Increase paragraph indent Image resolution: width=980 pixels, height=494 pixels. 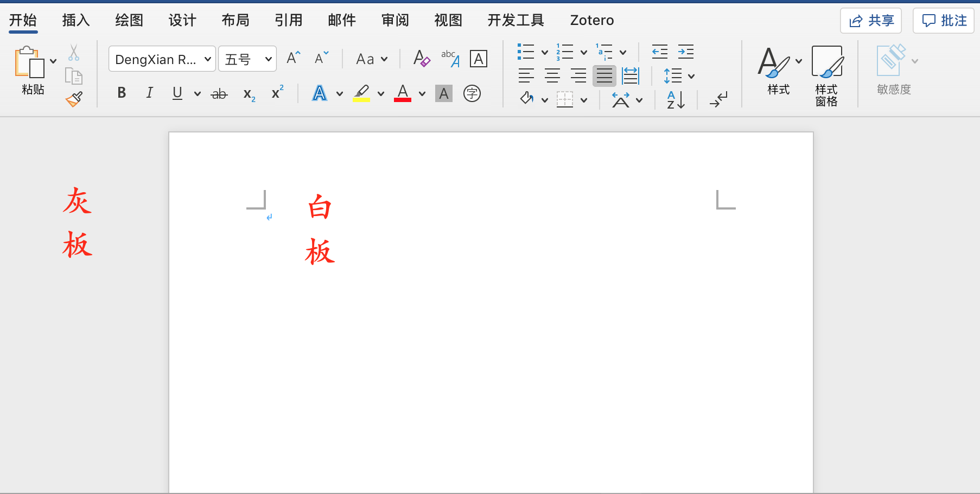coord(686,52)
